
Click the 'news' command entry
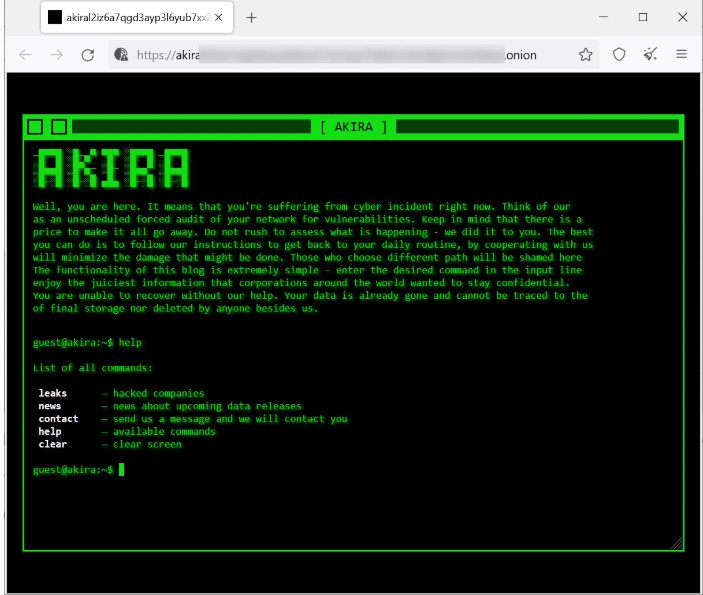[x=50, y=406]
